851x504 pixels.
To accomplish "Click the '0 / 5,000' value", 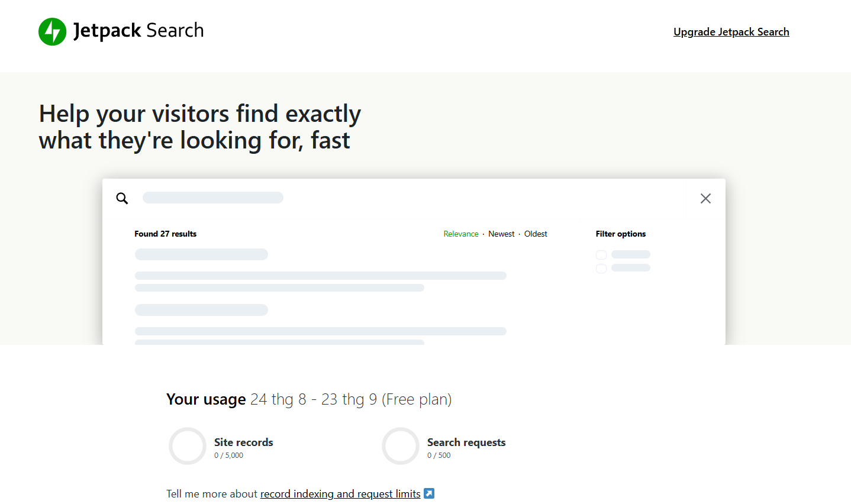I will (x=228, y=455).
